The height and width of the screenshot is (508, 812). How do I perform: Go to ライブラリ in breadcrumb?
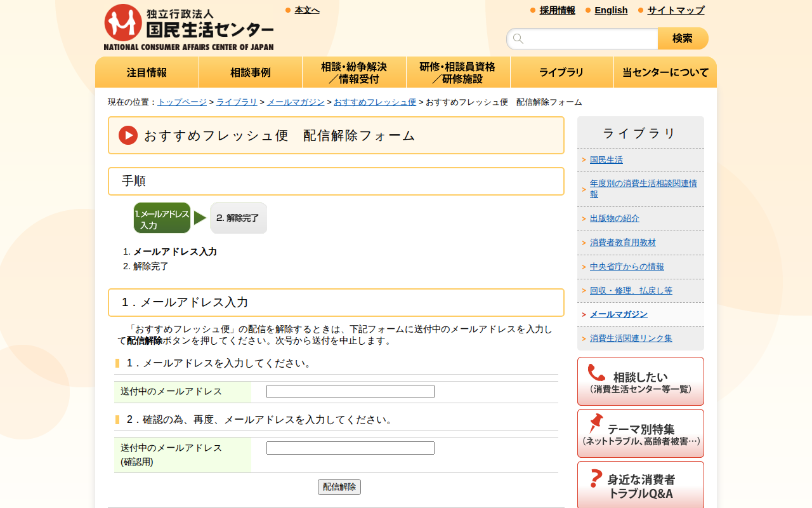[237, 102]
